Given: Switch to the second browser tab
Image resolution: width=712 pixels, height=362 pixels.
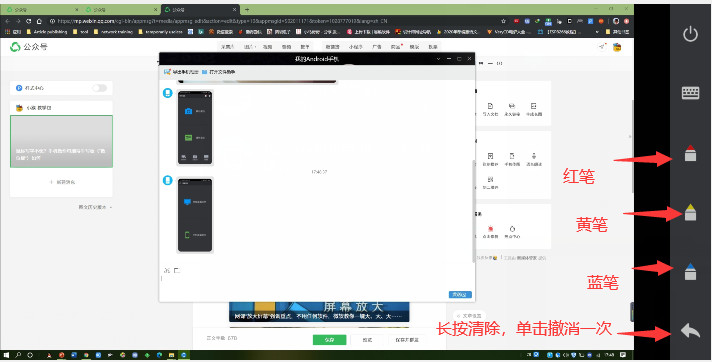Looking at the screenshot, I should [x=121, y=10].
